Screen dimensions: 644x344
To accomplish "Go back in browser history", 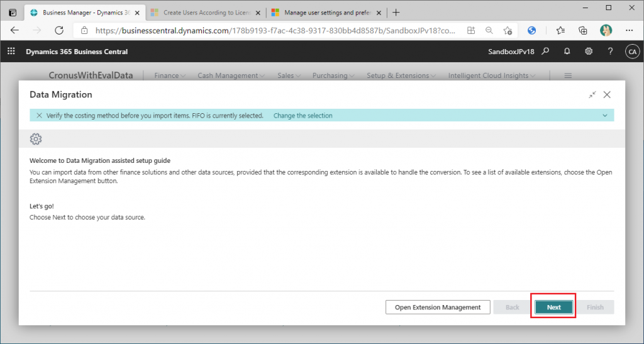I will (14, 30).
